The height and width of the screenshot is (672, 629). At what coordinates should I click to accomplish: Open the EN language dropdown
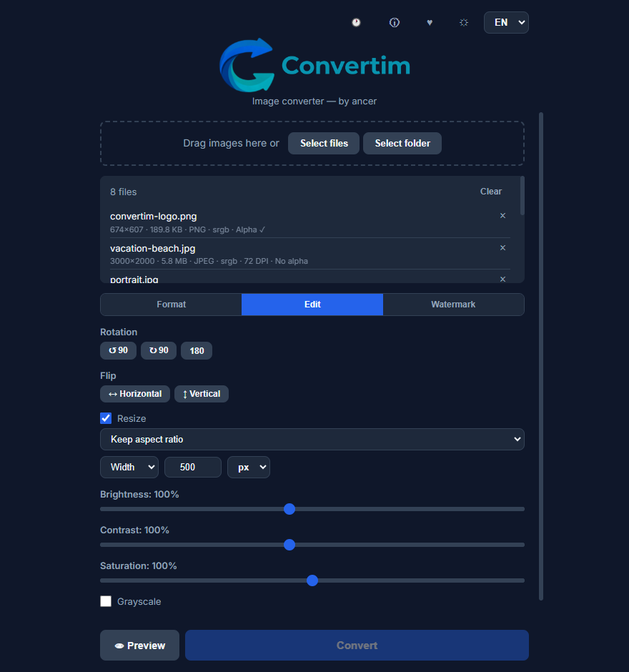click(x=506, y=22)
